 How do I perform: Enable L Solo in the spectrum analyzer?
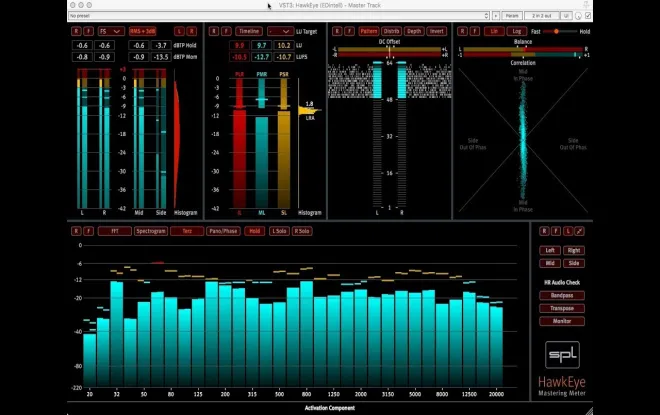click(279, 231)
